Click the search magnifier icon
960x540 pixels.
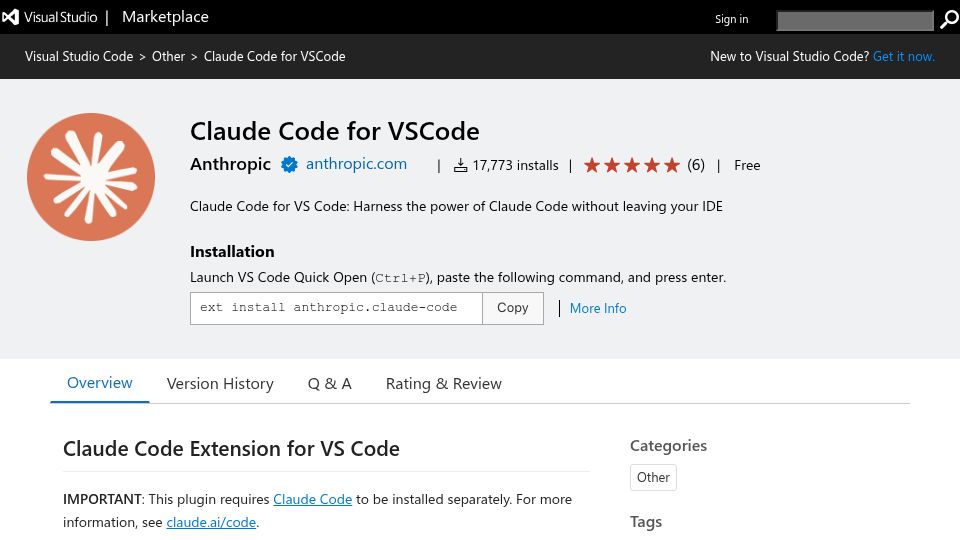[x=949, y=20]
